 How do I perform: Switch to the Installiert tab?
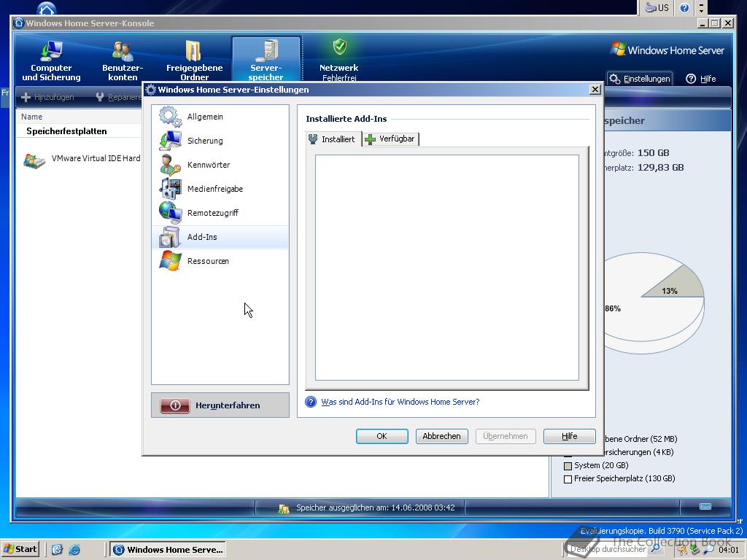[x=333, y=139]
